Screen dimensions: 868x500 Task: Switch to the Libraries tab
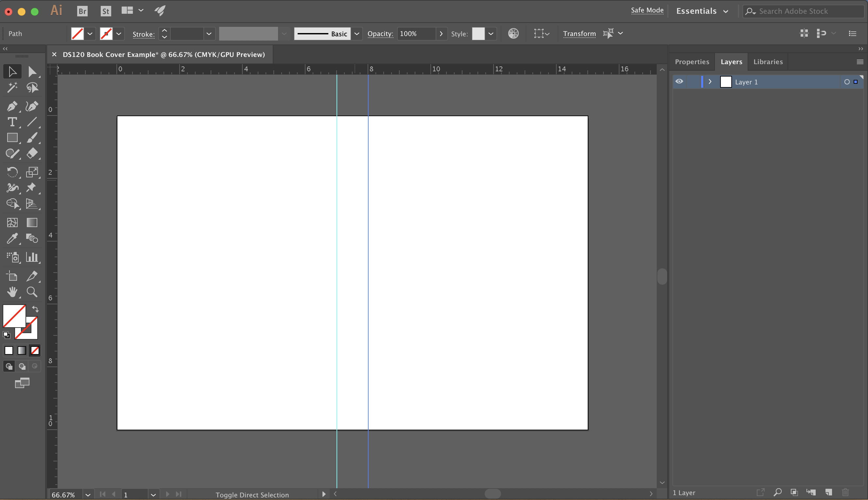768,62
